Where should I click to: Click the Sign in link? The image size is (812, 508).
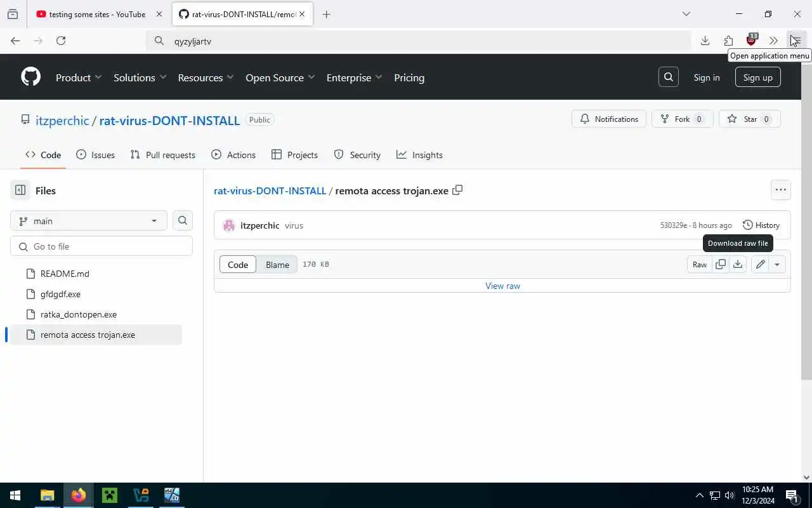coord(707,77)
